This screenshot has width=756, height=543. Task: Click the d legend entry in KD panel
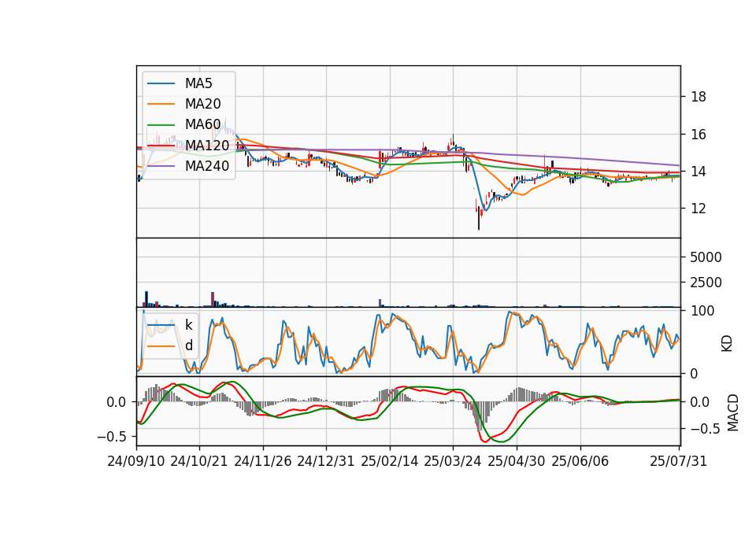click(189, 345)
